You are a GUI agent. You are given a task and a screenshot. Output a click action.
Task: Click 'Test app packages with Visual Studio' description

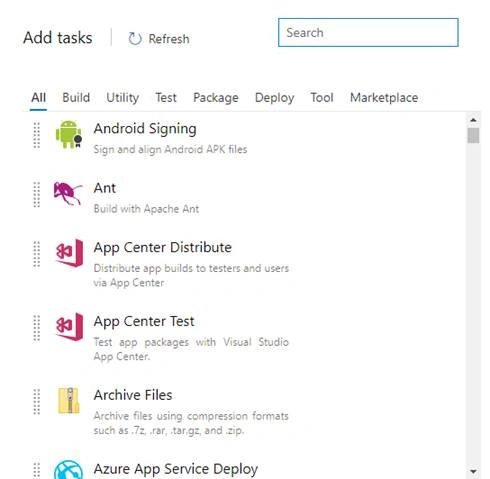[x=191, y=349]
